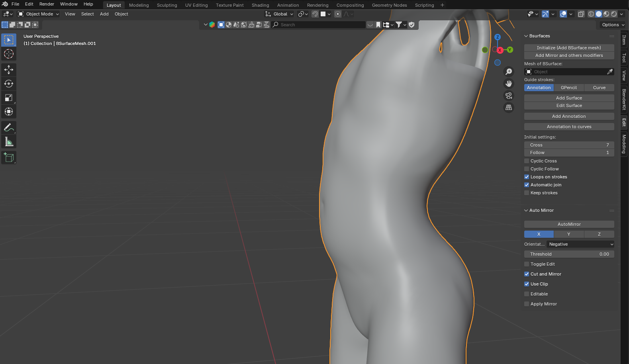Click the Zoom magnifier viewport icon

(509, 72)
